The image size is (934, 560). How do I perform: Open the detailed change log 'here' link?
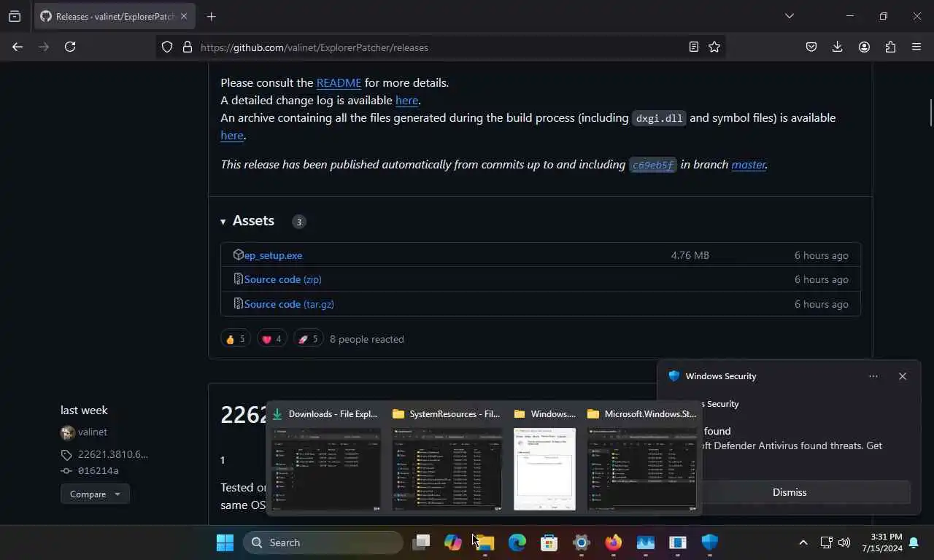point(406,101)
